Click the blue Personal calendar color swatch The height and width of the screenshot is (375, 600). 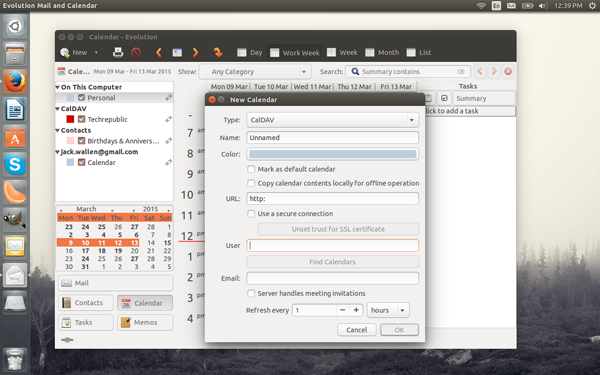click(70, 98)
